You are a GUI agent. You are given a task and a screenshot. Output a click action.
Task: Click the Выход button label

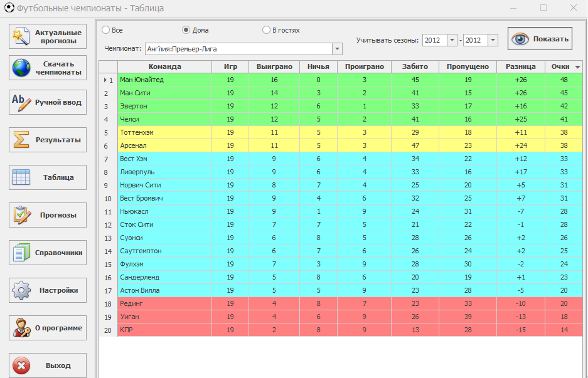[x=58, y=365]
